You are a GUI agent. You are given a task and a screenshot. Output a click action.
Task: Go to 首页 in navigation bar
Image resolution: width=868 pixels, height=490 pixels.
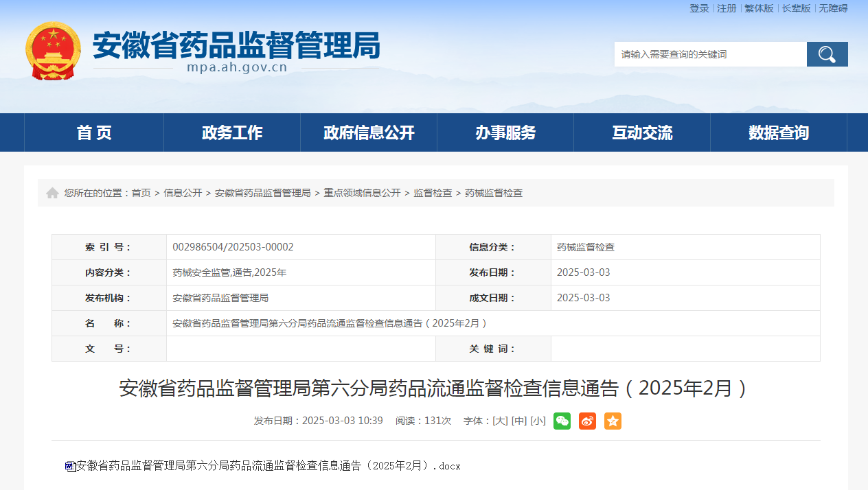tap(94, 132)
